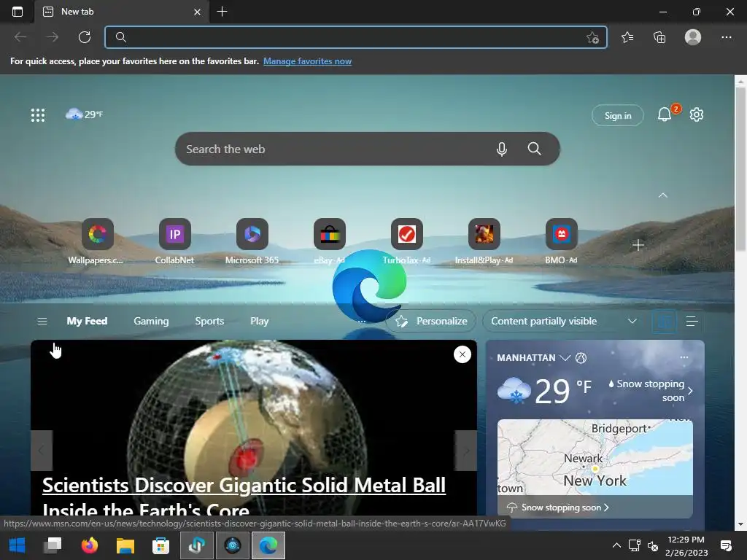Viewport: 747px width, 560px height.
Task: Expand the Manhattan location dropdown
Action: pos(565,357)
